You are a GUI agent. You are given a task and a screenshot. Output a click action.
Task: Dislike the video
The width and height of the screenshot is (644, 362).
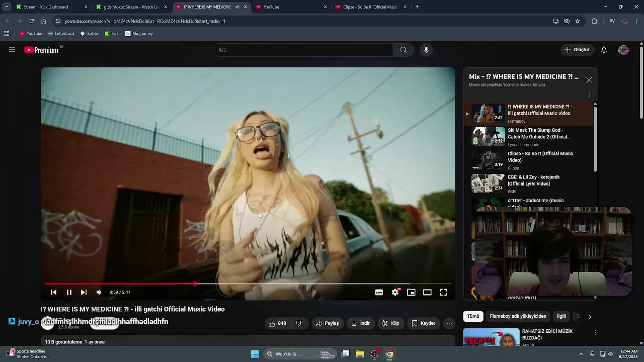(x=299, y=323)
